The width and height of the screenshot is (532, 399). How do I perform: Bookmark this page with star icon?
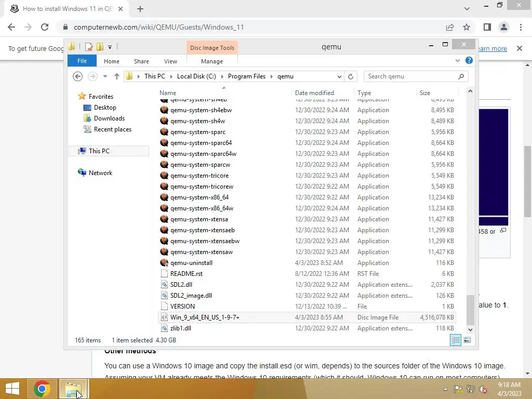click(x=467, y=27)
